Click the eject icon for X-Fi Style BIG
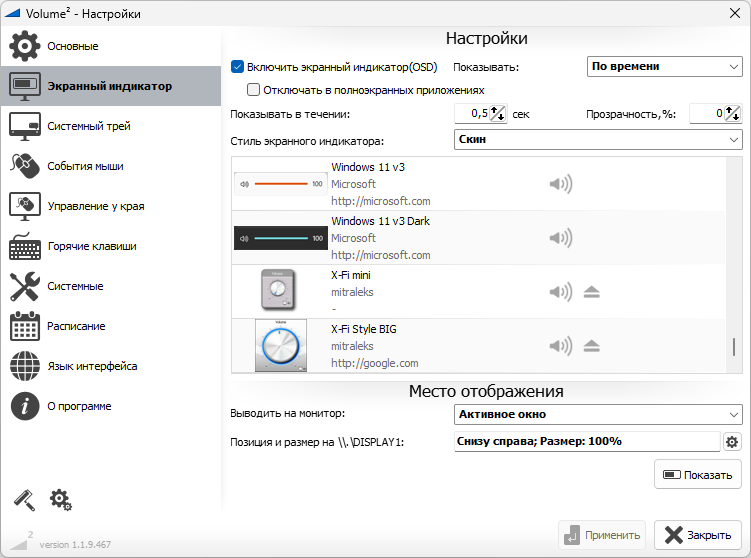This screenshot has width=751, height=558. click(592, 346)
